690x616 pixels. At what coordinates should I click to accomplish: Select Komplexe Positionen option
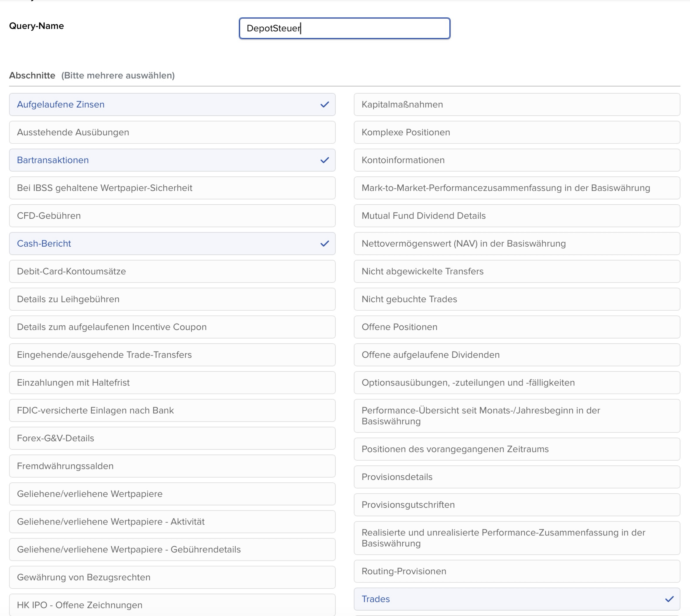[517, 132]
